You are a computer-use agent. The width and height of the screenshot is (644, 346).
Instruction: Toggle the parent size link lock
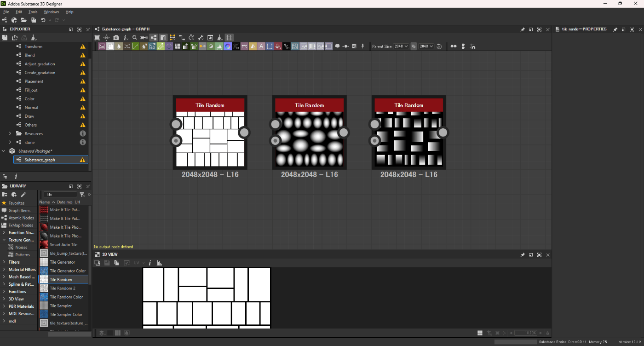coord(414,46)
